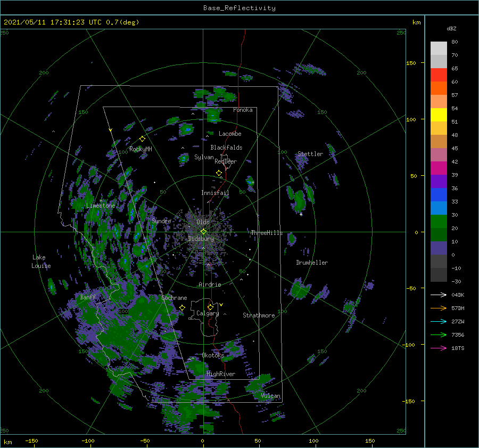Click the RockyMH map label
This screenshot has width=479, height=448.
tap(141, 149)
